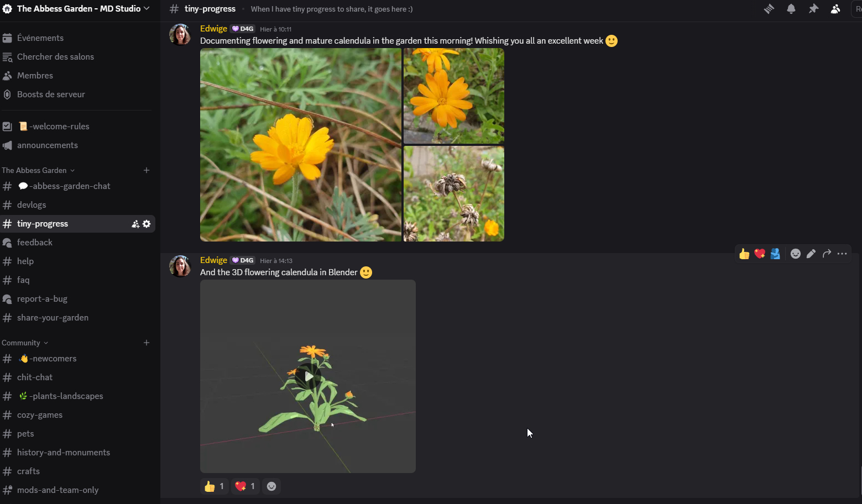Play the 3D calendula Blender video

coord(308,376)
